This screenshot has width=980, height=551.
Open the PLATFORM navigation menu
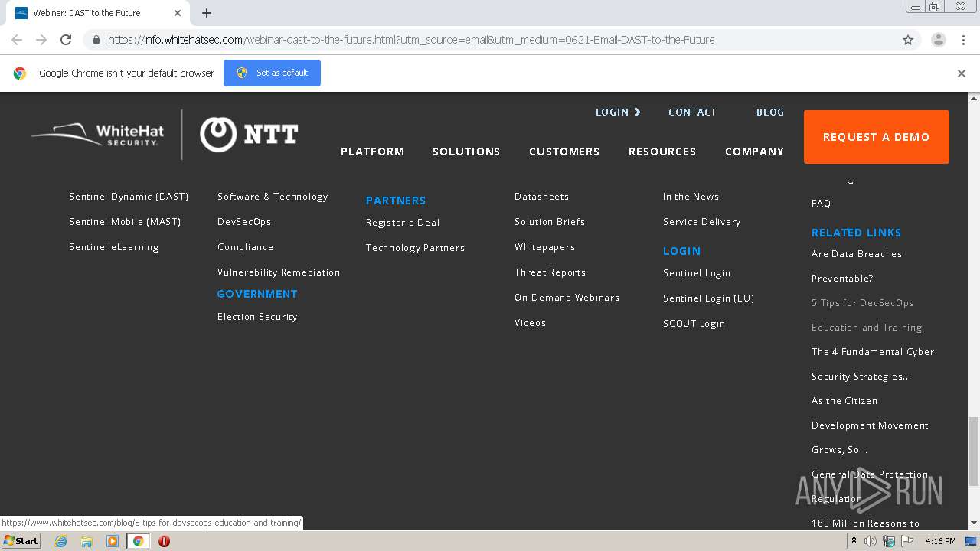372,152
